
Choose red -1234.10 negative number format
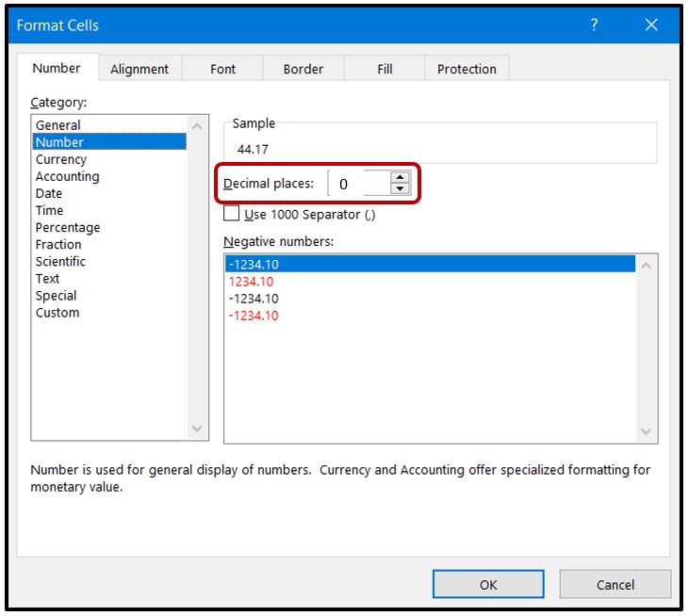(253, 316)
